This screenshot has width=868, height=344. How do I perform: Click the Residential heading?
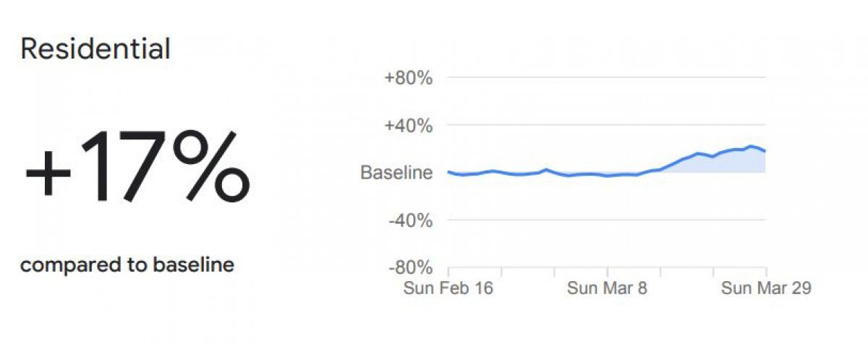tap(95, 49)
